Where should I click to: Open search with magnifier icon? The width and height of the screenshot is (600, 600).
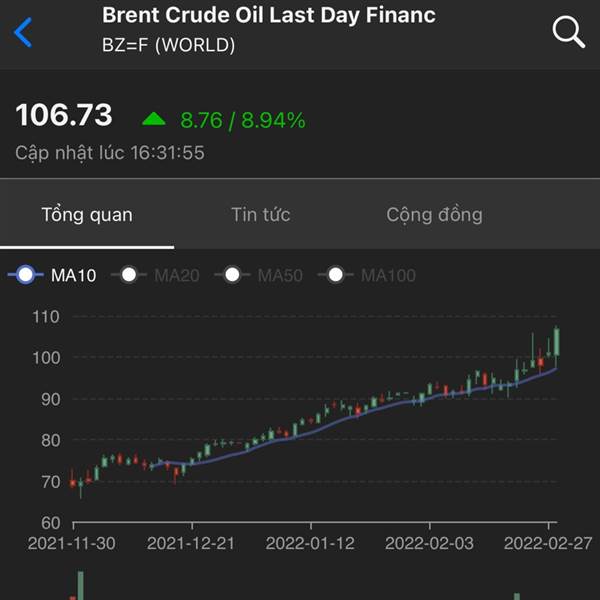(x=569, y=32)
